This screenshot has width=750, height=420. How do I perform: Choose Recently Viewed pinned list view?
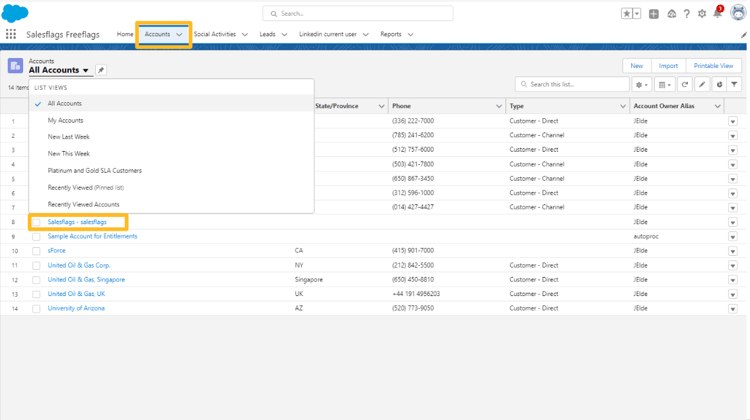pos(171,188)
